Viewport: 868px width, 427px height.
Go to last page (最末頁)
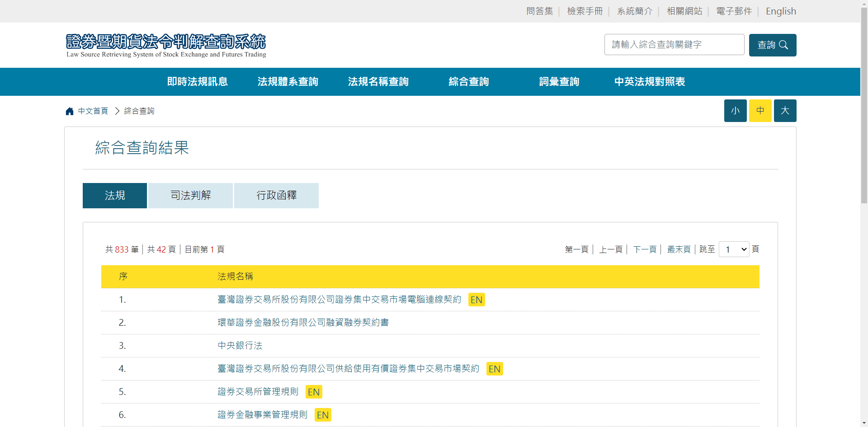(x=679, y=249)
